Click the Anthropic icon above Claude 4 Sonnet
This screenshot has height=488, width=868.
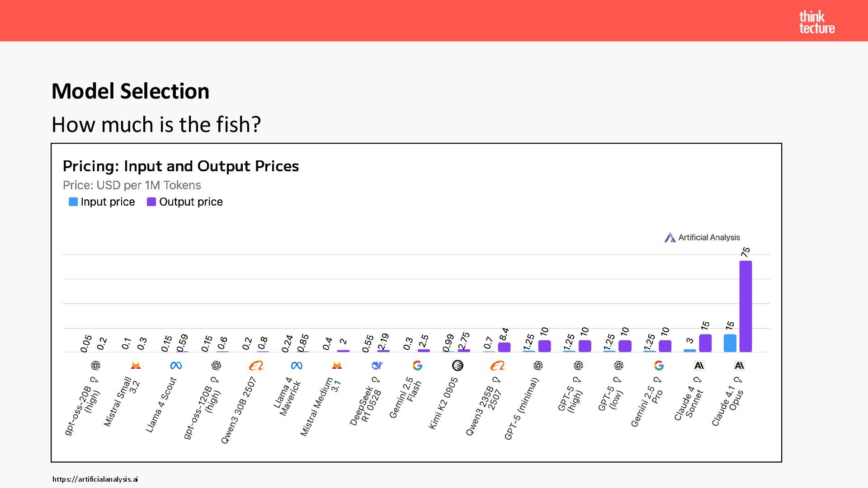[x=699, y=366]
